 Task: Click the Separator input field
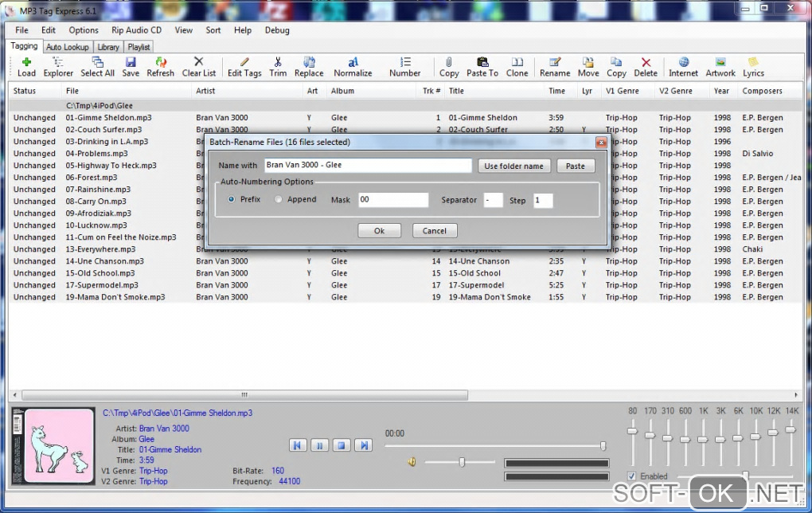[x=493, y=200]
